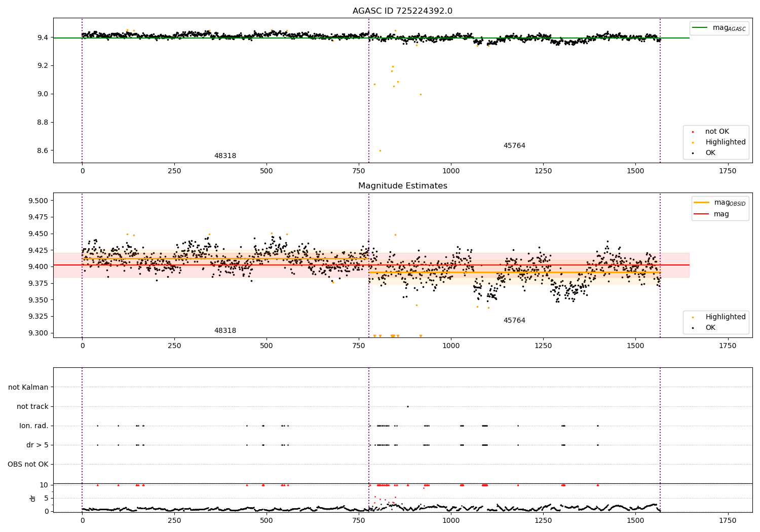Click the 9.300 y-axis tick label

(x=39, y=333)
